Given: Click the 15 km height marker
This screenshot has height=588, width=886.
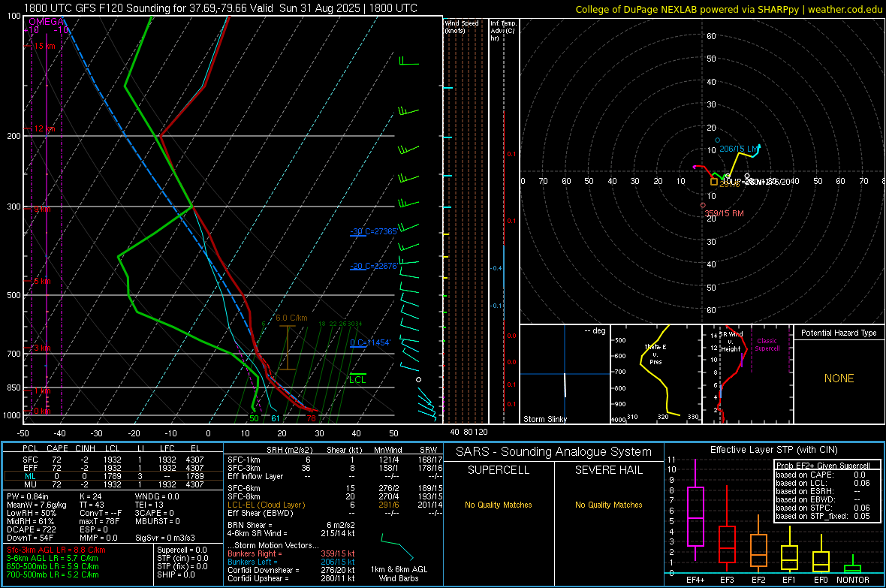Looking at the screenshot, I should click(44, 46).
